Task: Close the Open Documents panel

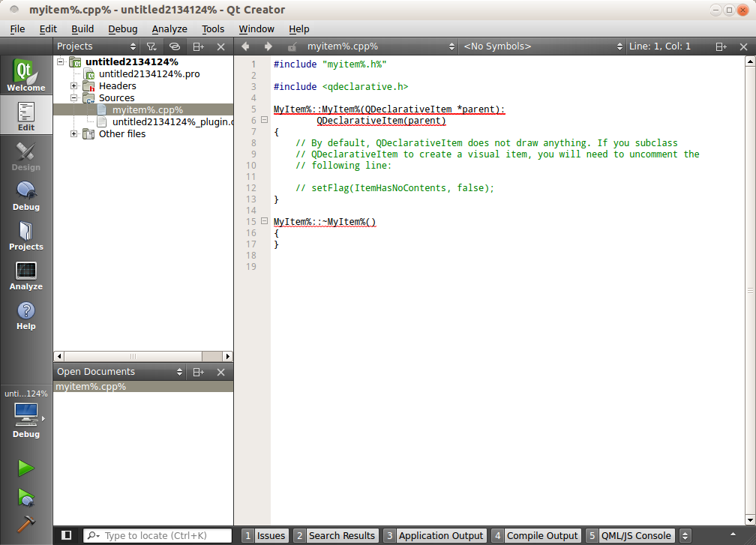Action: 220,372
